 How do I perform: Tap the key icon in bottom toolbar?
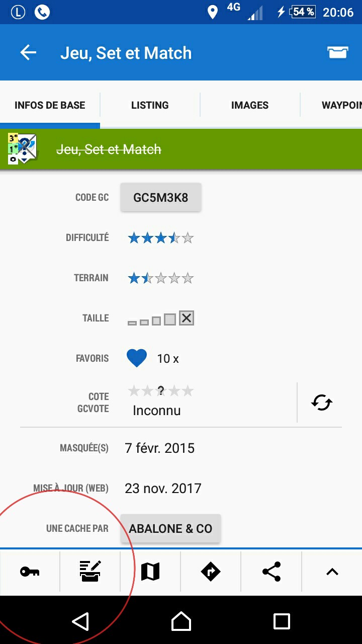click(30, 572)
